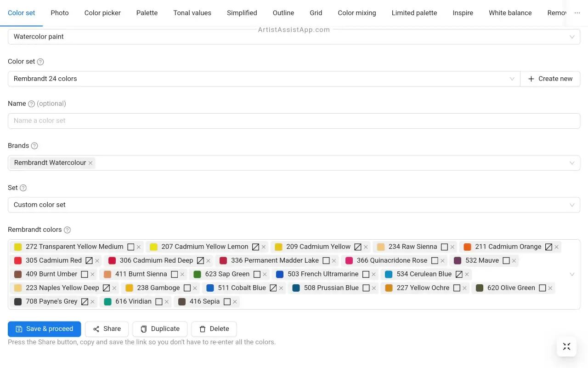Remove 234 Raw Sienna tag
Viewport: 588px width, 368px height.
click(452, 247)
